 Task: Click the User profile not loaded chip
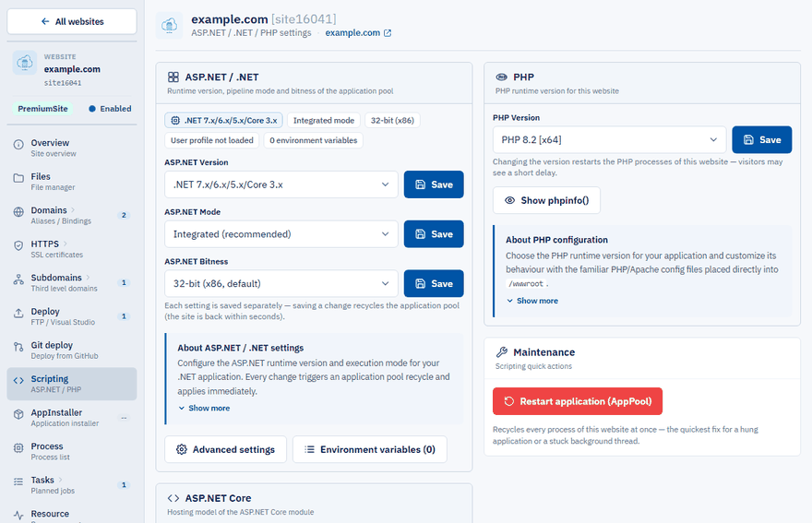(x=212, y=140)
